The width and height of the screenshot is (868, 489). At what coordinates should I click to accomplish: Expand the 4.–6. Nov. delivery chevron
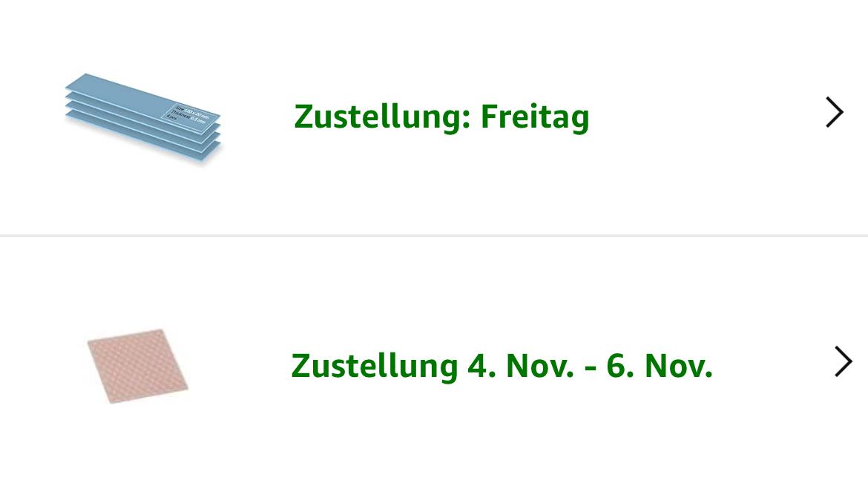(843, 362)
